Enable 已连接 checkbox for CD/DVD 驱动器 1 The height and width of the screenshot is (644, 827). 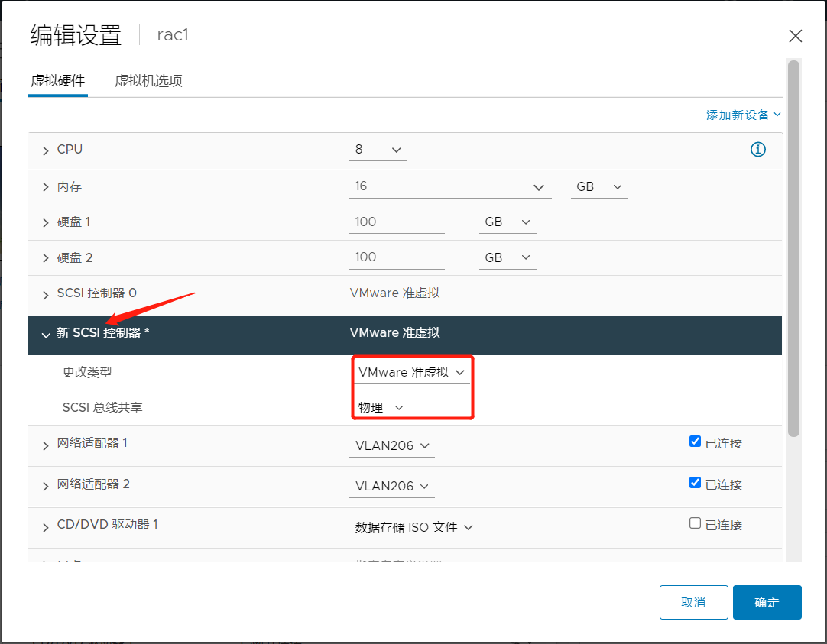coord(695,523)
